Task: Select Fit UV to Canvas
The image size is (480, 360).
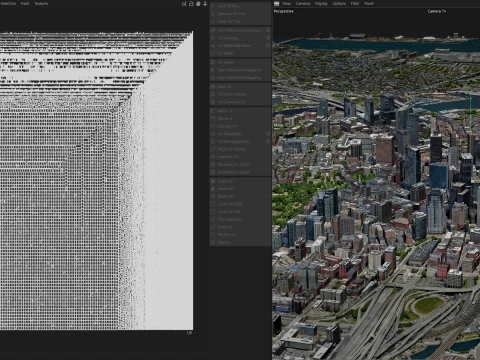Action: pos(240,94)
